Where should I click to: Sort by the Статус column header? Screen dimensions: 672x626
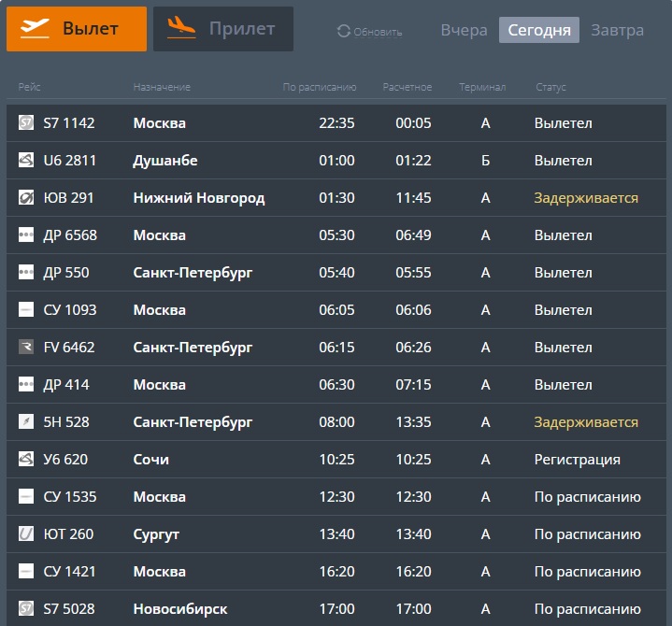pos(550,88)
